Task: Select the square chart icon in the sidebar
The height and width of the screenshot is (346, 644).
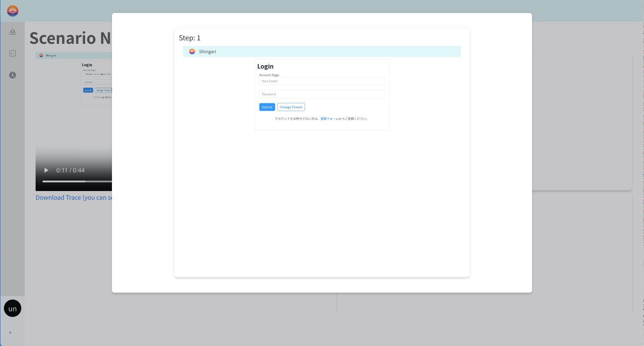Action: [13, 53]
